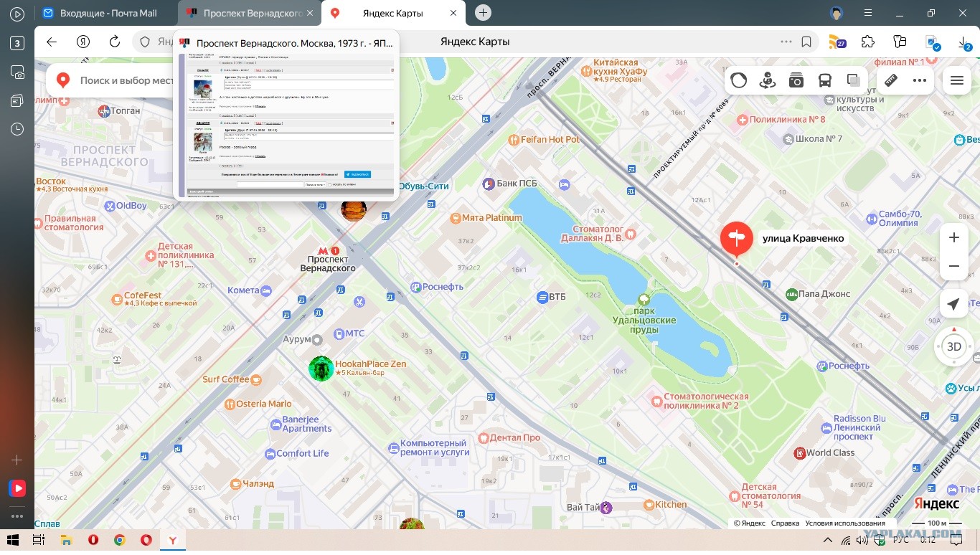This screenshot has height=555, width=980.
Task: Open a new browser tab
Action: point(484,13)
